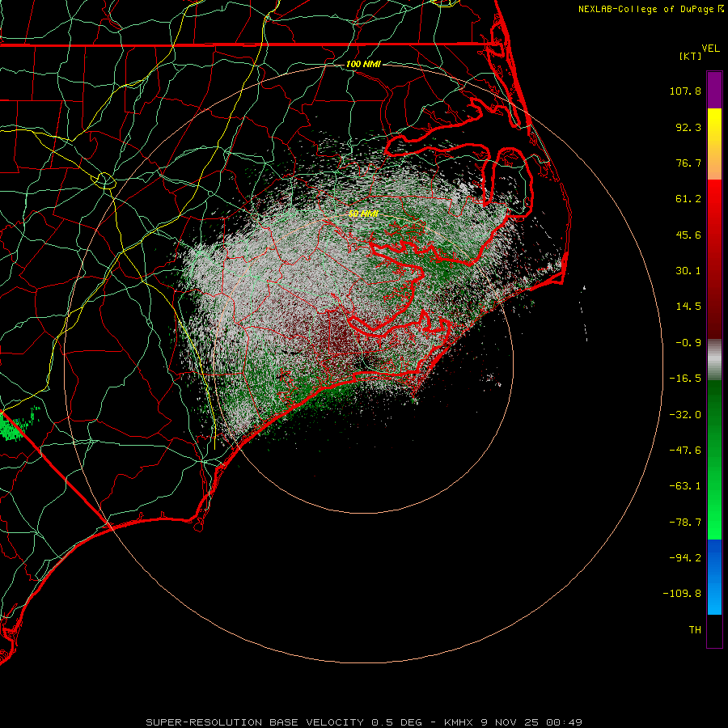Select the 61.2 scale value
Screen dimensions: 728x728
click(x=688, y=199)
